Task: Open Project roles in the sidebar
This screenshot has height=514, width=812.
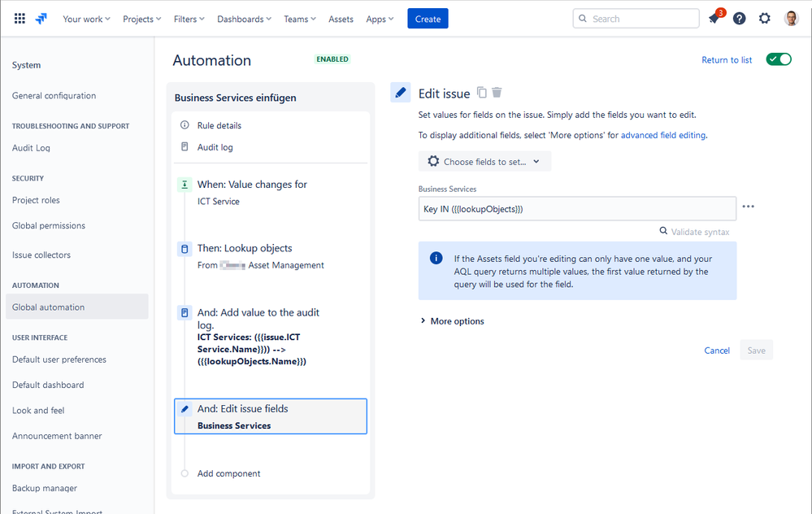Action: (36, 200)
